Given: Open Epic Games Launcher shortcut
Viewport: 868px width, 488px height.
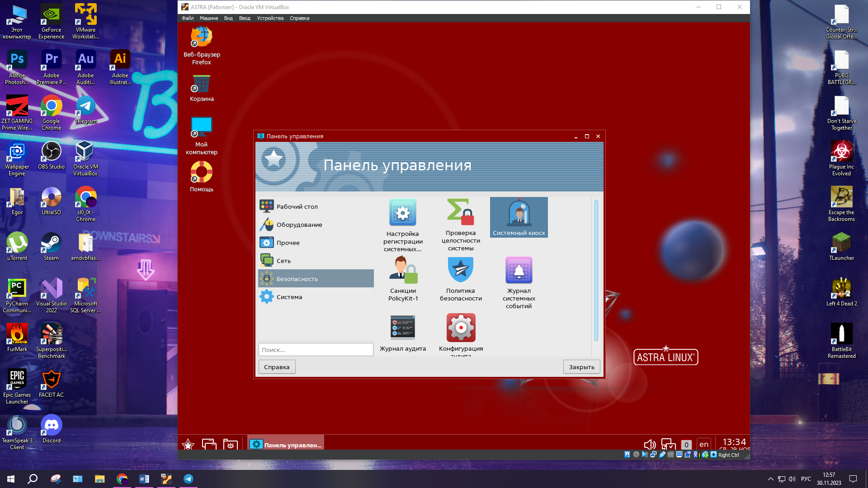Looking at the screenshot, I should [17, 386].
